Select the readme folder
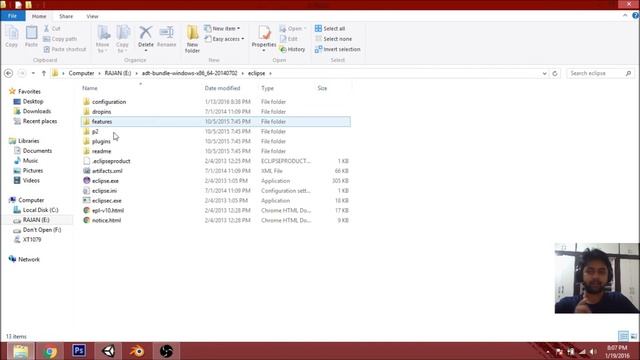The width and height of the screenshot is (640, 360). coord(216,151)
